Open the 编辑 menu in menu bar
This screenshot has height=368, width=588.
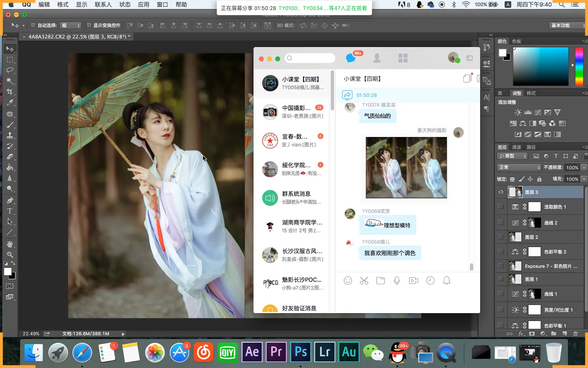[x=44, y=4]
